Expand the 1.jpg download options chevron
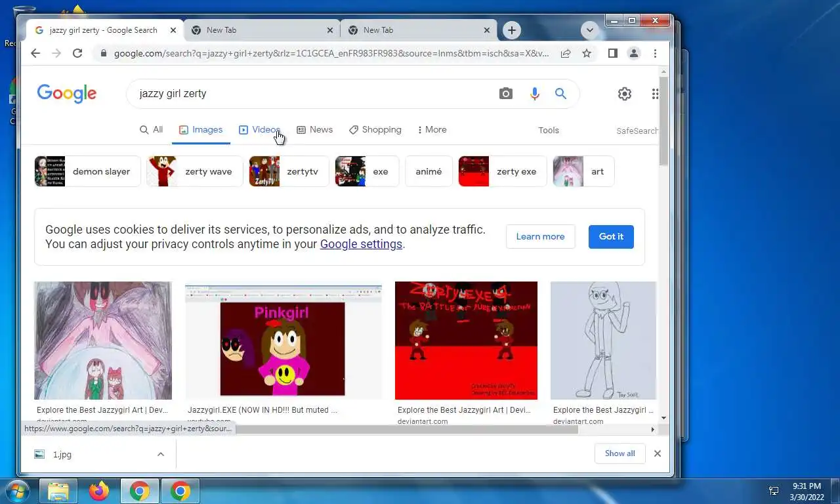 pos(160,454)
